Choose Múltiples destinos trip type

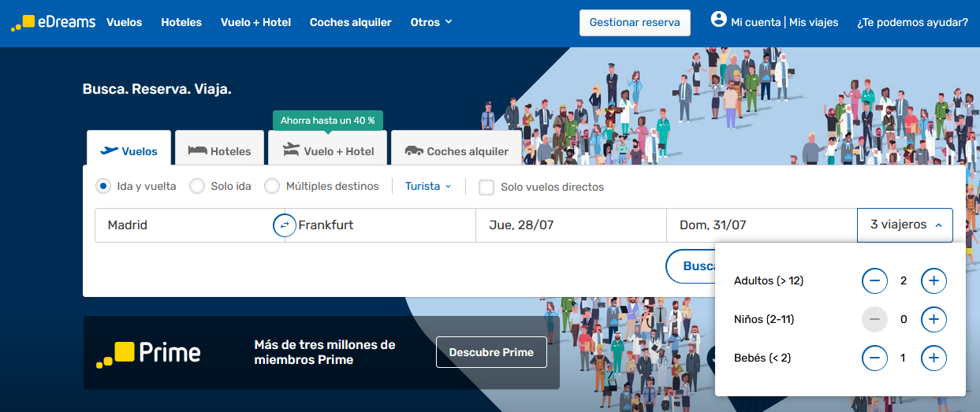pos(272,187)
